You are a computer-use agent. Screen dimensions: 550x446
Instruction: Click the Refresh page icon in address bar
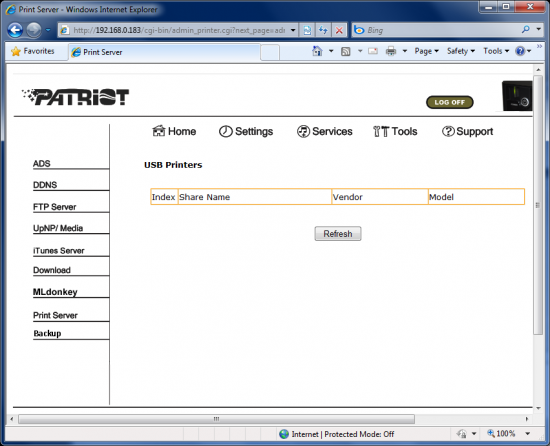307,30
